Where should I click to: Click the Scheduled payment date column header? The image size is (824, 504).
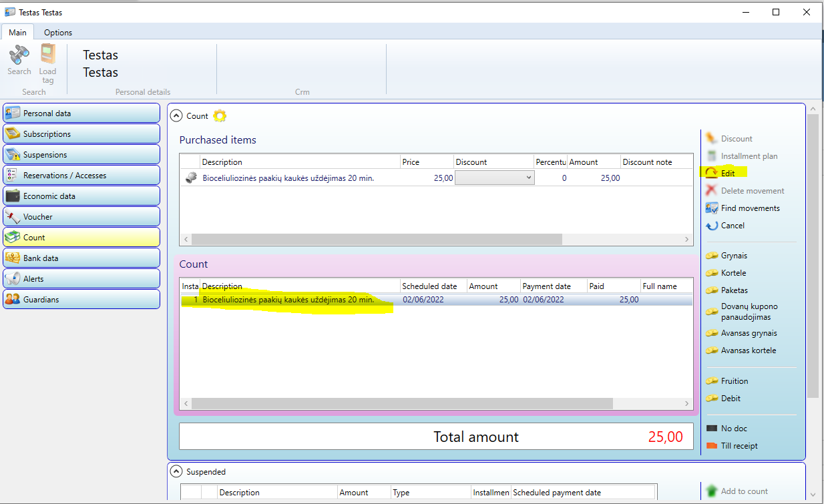[584, 493]
